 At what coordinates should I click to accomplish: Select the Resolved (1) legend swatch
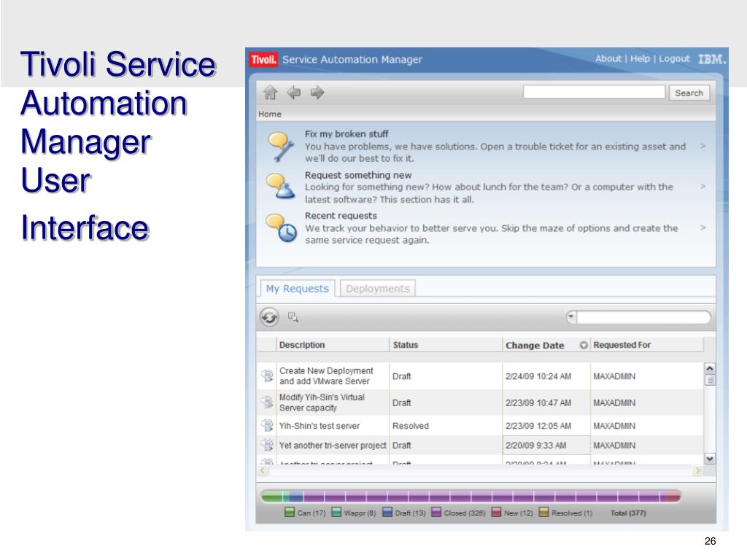543,513
